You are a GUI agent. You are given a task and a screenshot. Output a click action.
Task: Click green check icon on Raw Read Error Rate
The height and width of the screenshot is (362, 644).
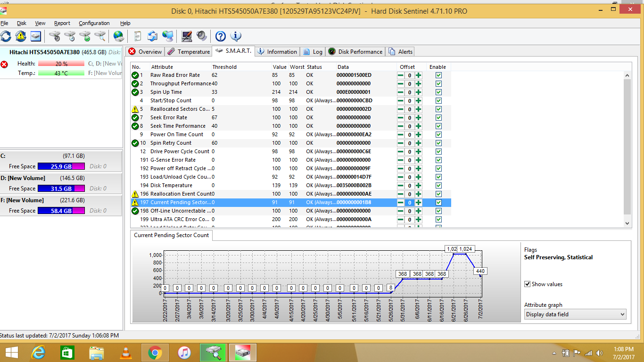[135, 75]
